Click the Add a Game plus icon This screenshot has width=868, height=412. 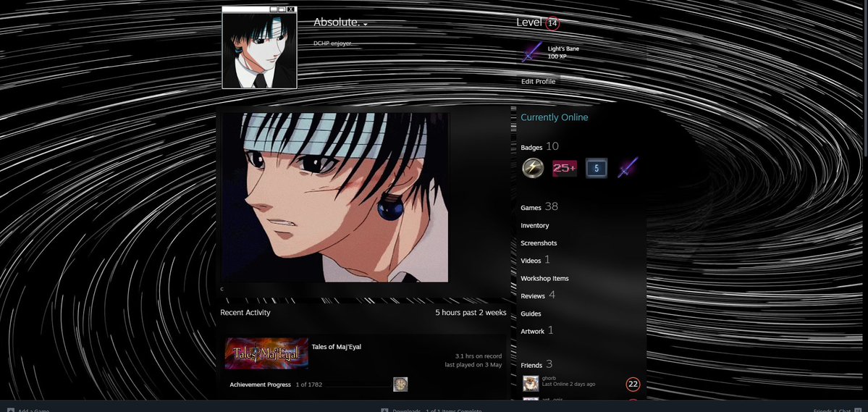tap(11, 411)
